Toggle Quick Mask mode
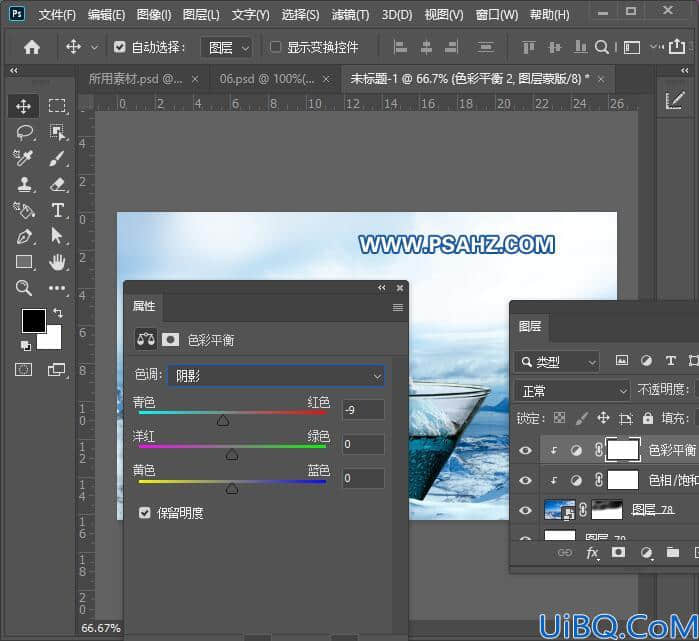699x641 pixels. [x=24, y=370]
